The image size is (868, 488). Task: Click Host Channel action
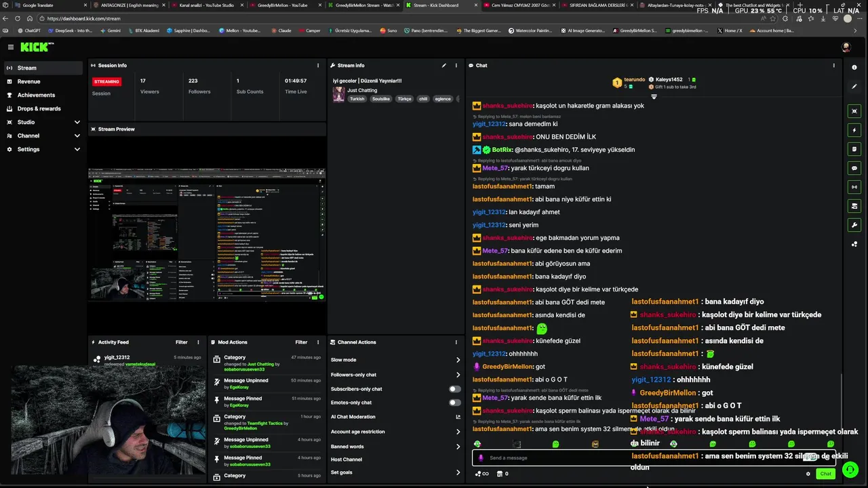pyautogui.click(x=347, y=460)
